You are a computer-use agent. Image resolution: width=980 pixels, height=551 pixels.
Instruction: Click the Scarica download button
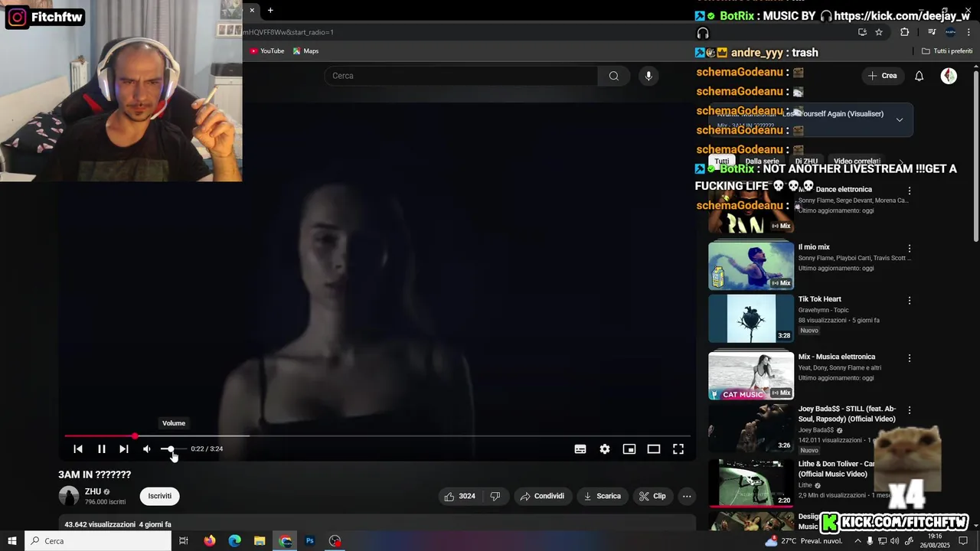click(603, 496)
